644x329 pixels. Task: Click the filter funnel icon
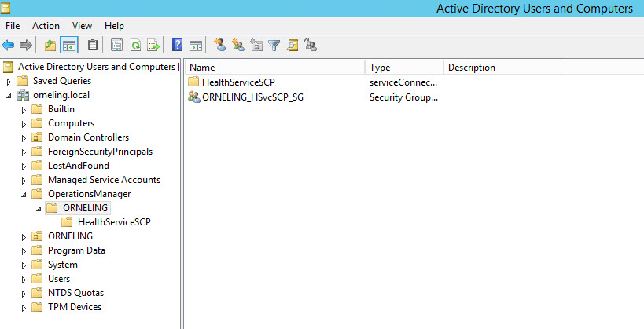pyautogui.click(x=274, y=46)
